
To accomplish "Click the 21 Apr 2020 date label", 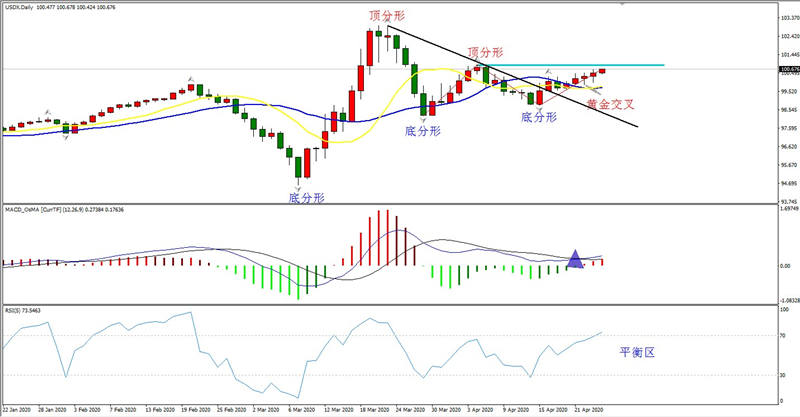I will 589,410.
